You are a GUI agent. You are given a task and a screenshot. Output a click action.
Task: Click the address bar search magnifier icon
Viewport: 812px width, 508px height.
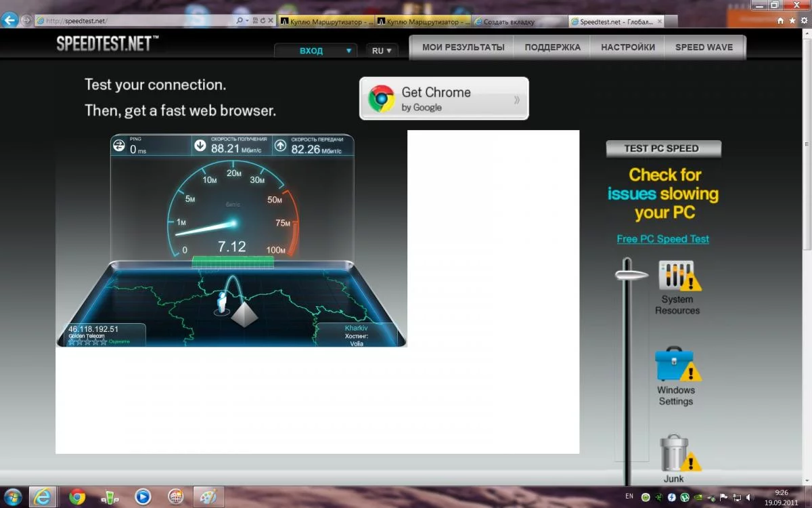tap(240, 21)
